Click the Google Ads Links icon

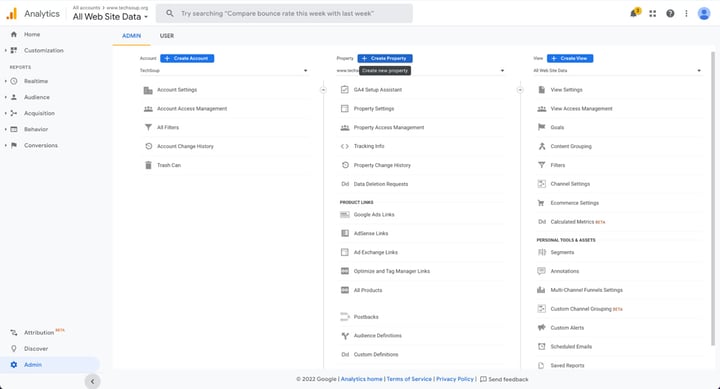click(344, 214)
